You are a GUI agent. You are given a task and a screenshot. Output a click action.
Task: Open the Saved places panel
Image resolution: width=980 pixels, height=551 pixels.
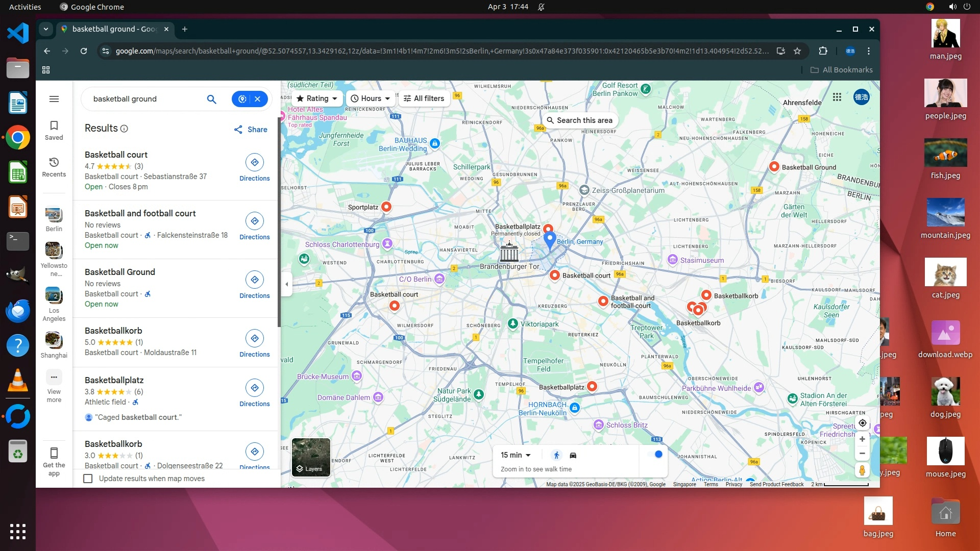coord(54,130)
